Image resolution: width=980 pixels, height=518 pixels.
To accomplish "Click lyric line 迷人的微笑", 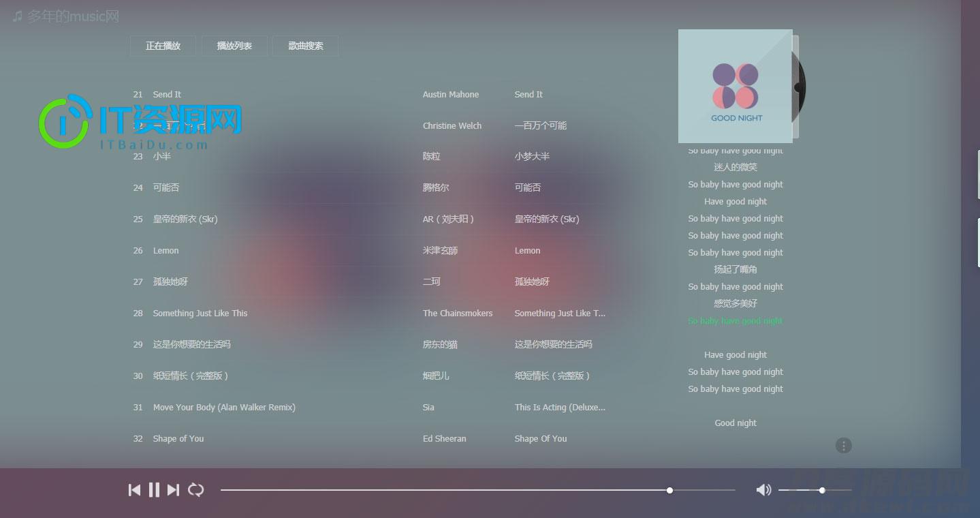I will point(736,167).
